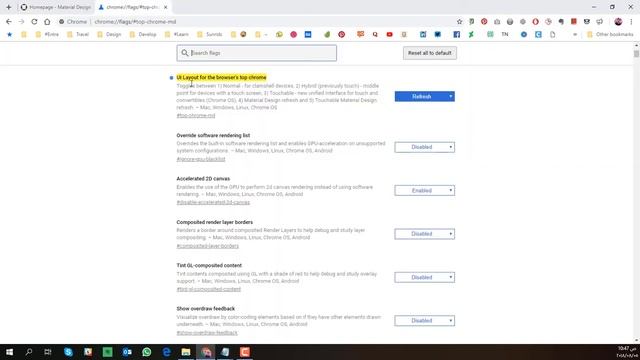The image size is (640, 360).
Task: Open the Design bookmark folder
Action: click(109, 35)
